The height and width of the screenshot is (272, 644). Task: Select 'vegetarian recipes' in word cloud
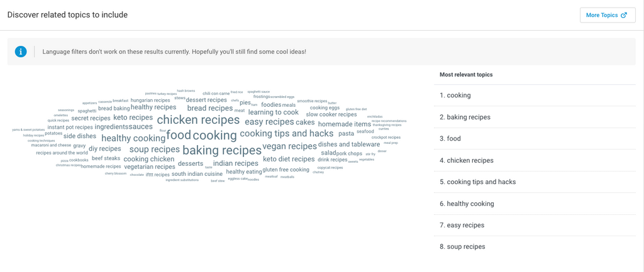pos(150,167)
